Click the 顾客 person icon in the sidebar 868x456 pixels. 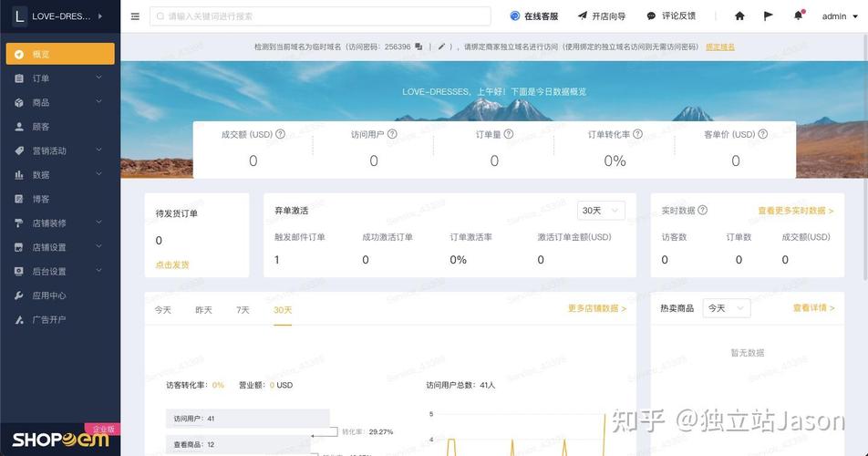[x=19, y=127]
